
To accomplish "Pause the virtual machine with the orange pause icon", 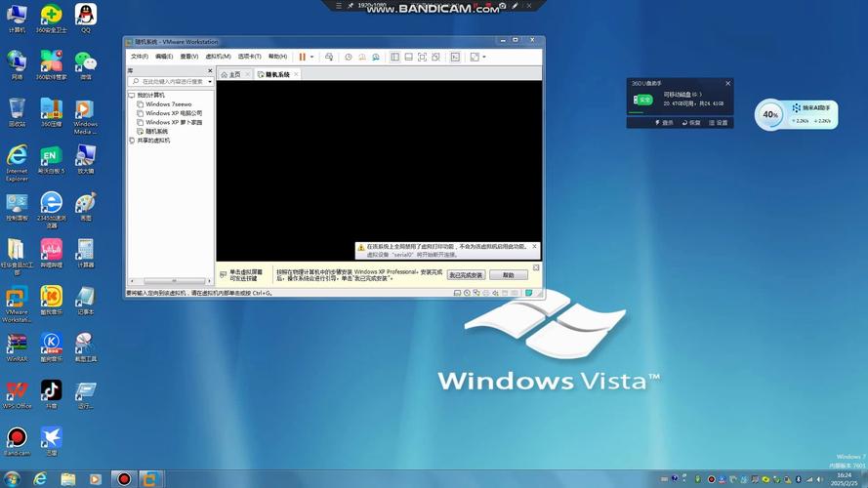I will pos(303,57).
